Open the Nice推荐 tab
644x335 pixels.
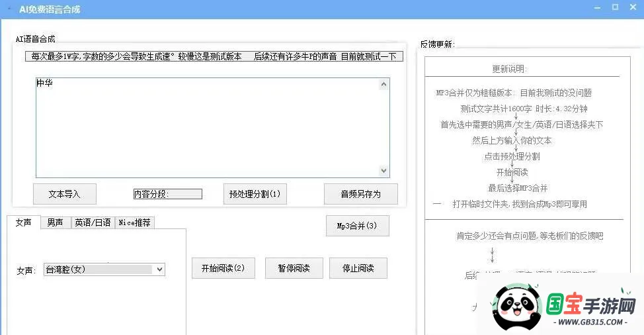click(x=135, y=222)
